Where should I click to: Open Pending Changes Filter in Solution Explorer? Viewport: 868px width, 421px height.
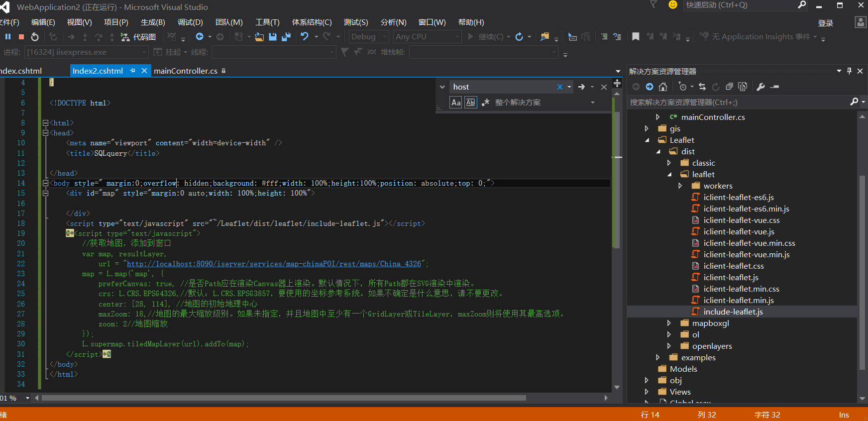(683, 87)
